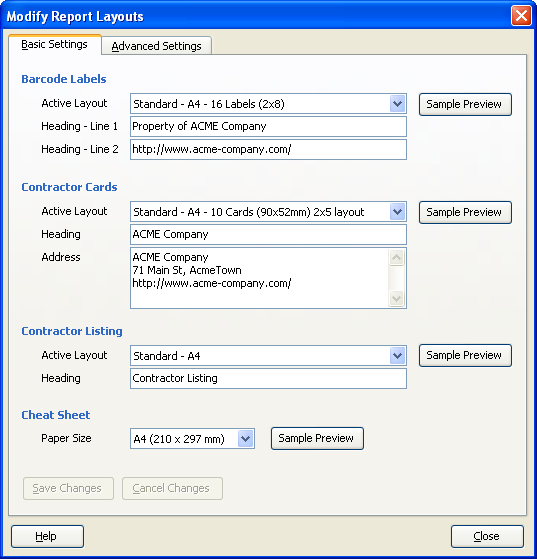Expand the Cheat Sheet Paper Size dropdown
The image size is (537, 559).
[245, 439]
